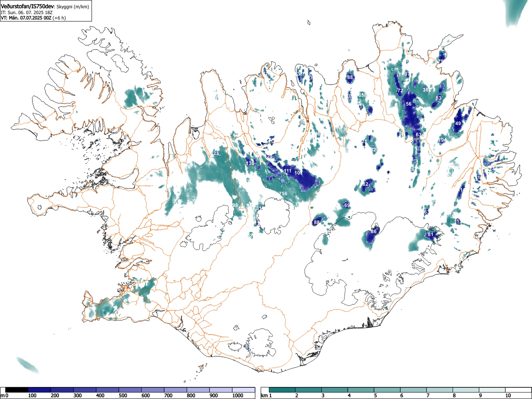Image resolution: width=532 pixels, height=399 pixels.
Task: Click the 'Skyggni (m/km)' label
Action: [x=72, y=6]
